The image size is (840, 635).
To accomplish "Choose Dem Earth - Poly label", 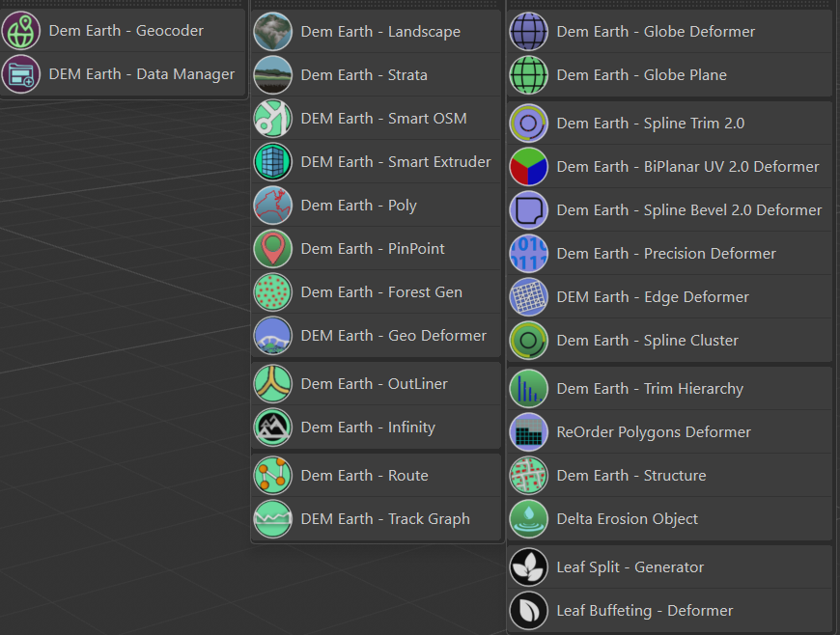I will [x=359, y=206].
